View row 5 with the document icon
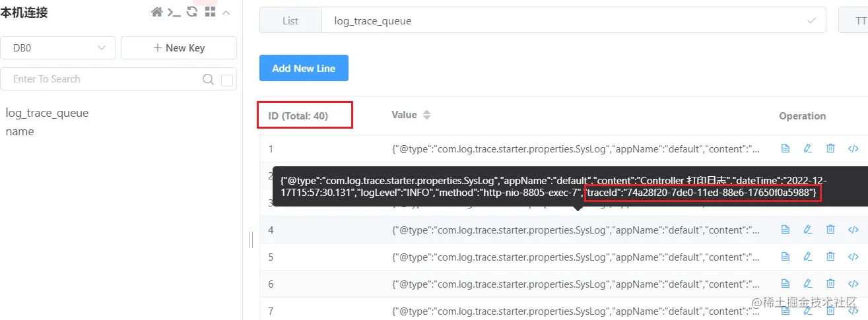The height and width of the screenshot is (320, 868). (785, 257)
